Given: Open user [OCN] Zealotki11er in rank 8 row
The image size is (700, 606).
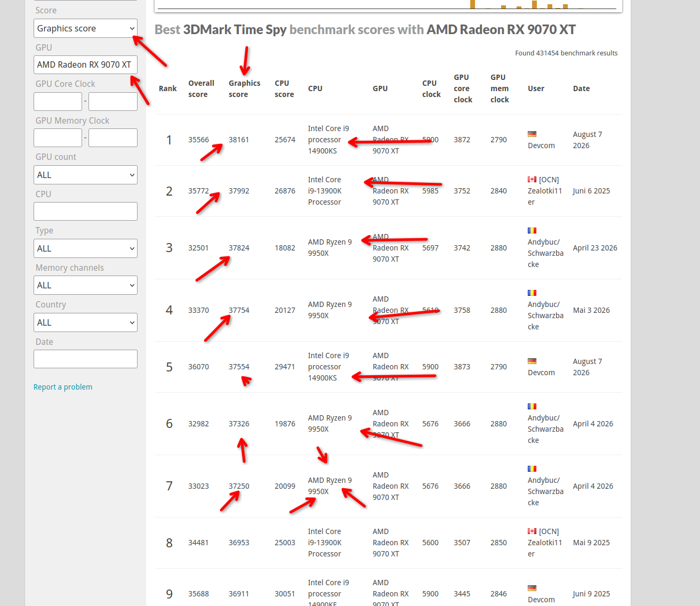Looking at the screenshot, I should click(x=545, y=543).
